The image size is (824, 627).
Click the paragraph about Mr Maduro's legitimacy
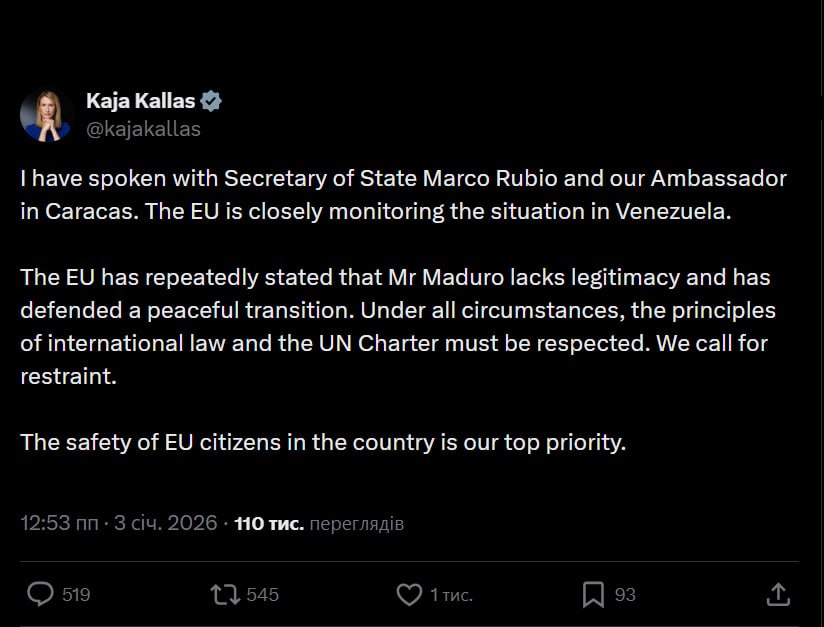(398, 327)
